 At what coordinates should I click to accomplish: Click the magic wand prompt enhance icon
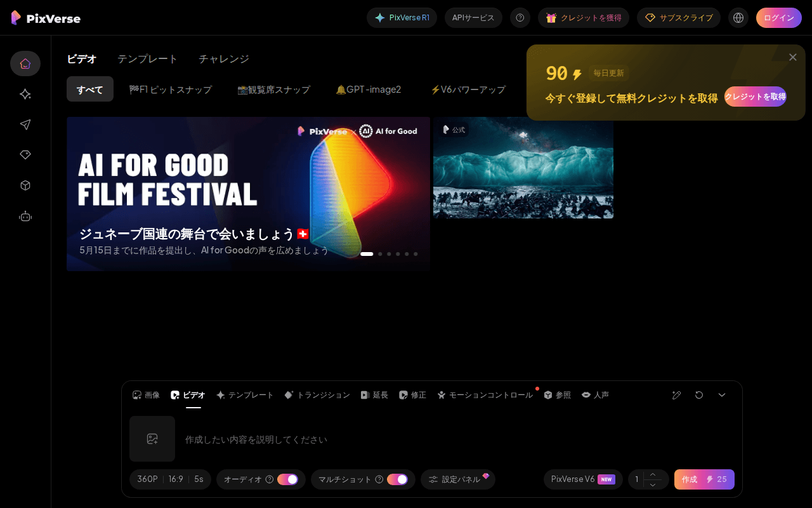point(677,395)
